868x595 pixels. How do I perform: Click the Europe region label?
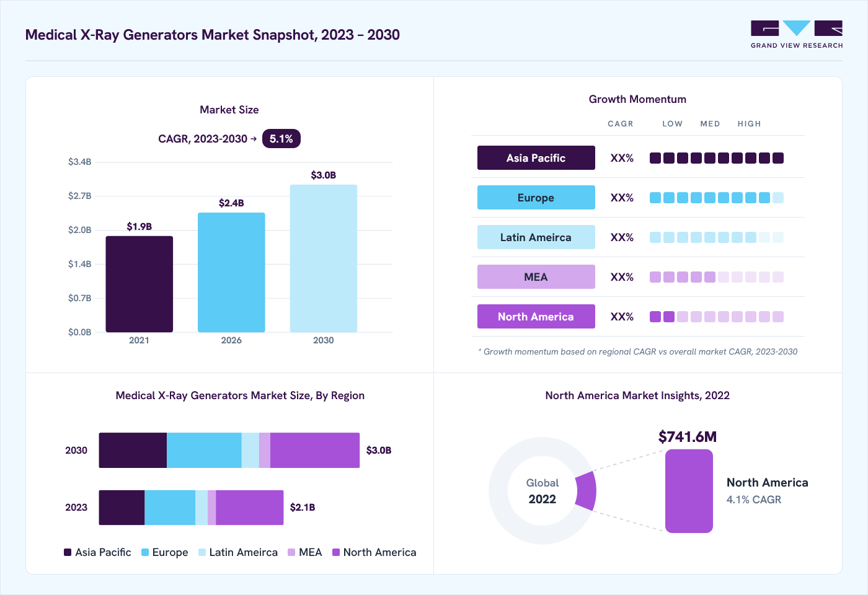click(536, 198)
